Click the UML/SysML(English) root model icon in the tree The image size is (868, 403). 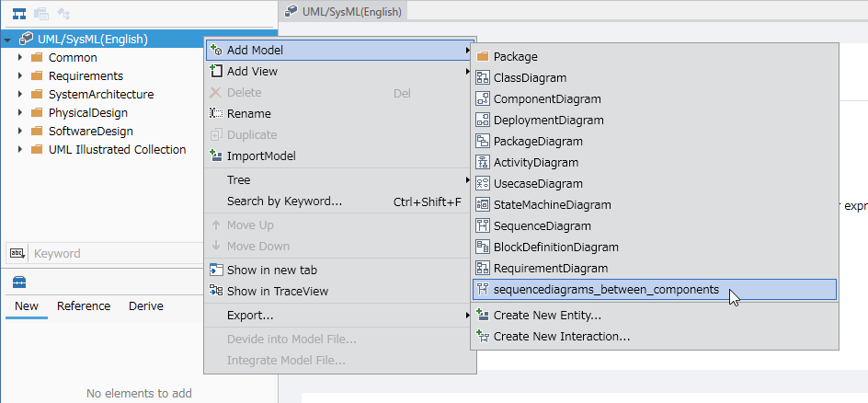tap(26, 40)
